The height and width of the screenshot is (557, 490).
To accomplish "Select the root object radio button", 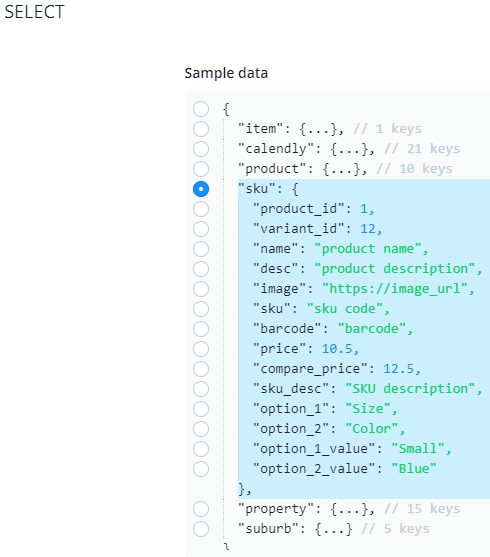I will (201, 109).
